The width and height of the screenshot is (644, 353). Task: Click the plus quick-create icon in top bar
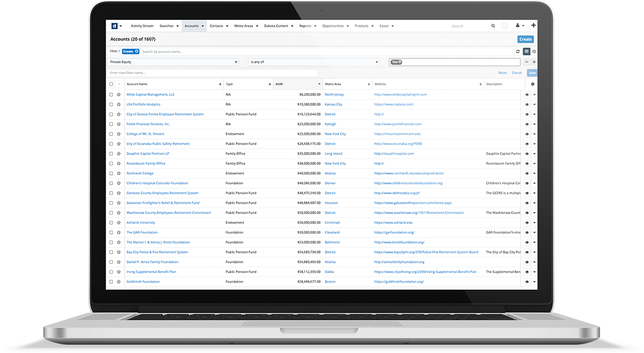(x=533, y=25)
